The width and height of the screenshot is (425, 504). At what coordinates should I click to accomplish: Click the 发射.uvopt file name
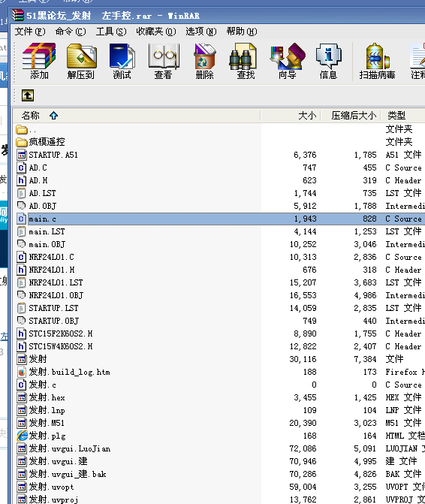click(x=51, y=487)
